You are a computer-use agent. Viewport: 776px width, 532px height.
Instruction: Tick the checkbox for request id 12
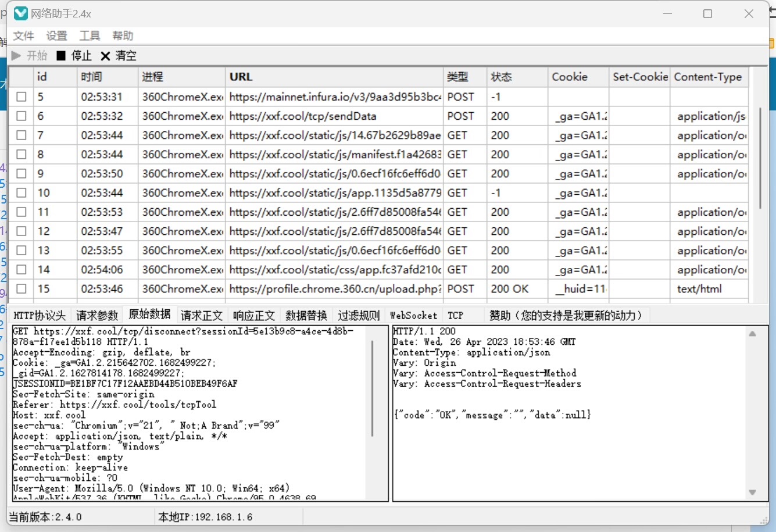(22, 231)
